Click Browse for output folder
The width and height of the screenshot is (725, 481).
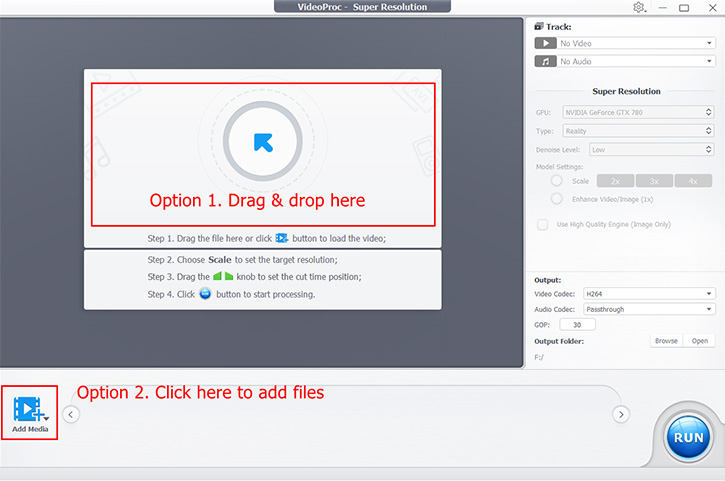(665, 341)
